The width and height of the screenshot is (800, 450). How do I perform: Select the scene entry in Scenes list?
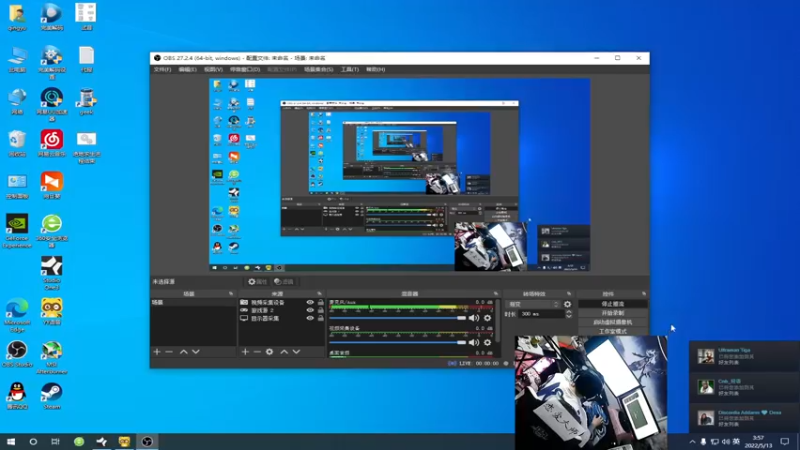(193, 303)
